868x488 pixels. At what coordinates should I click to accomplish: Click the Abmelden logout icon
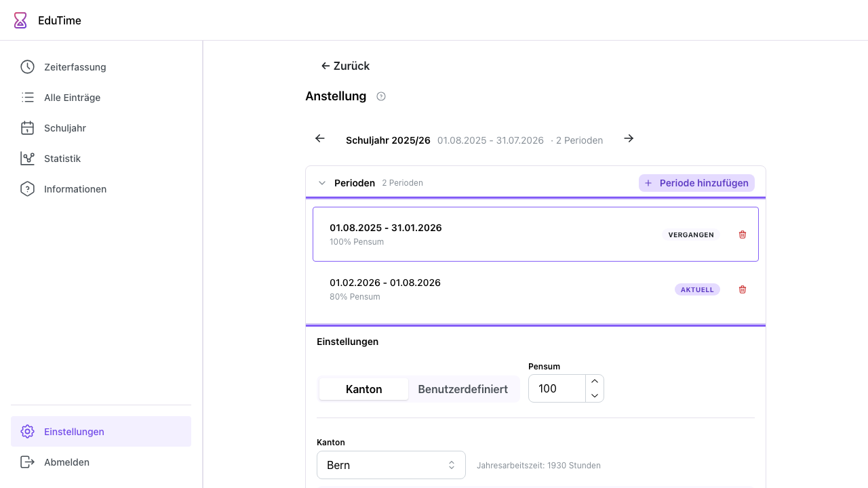[27, 462]
